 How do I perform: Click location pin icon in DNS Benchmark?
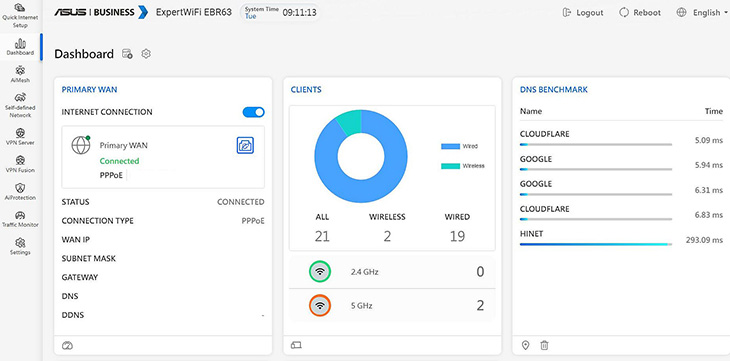[526, 345]
